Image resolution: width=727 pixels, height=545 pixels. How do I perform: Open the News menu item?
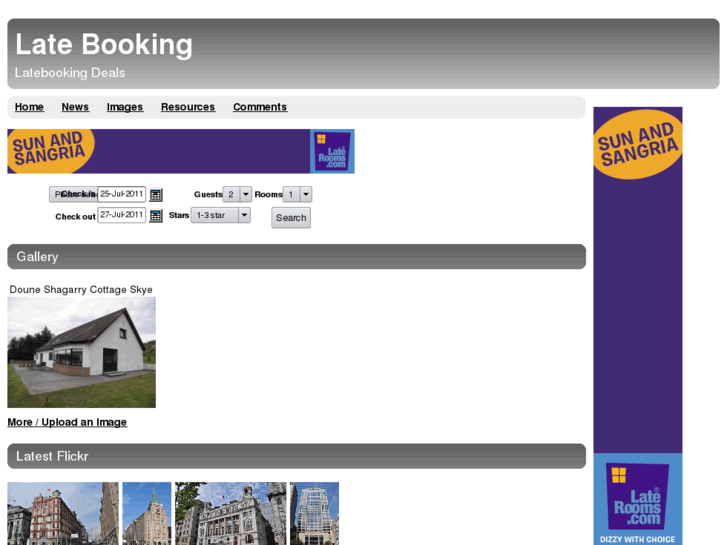[x=75, y=107]
